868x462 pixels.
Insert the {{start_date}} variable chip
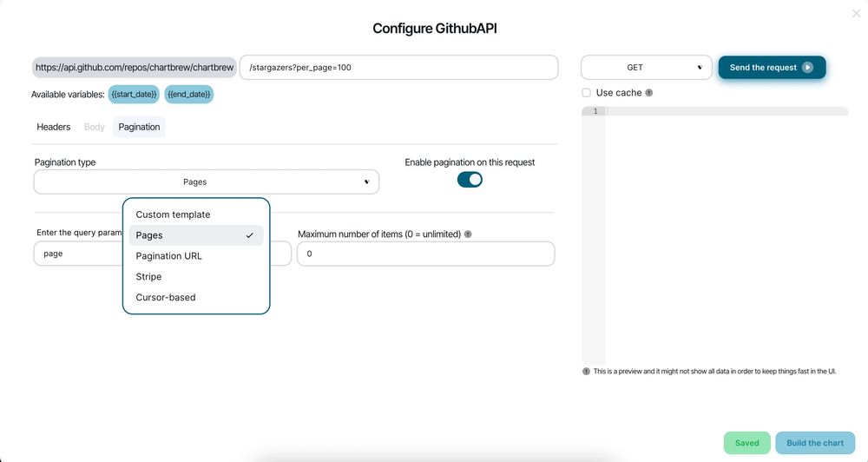click(x=134, y=94)
